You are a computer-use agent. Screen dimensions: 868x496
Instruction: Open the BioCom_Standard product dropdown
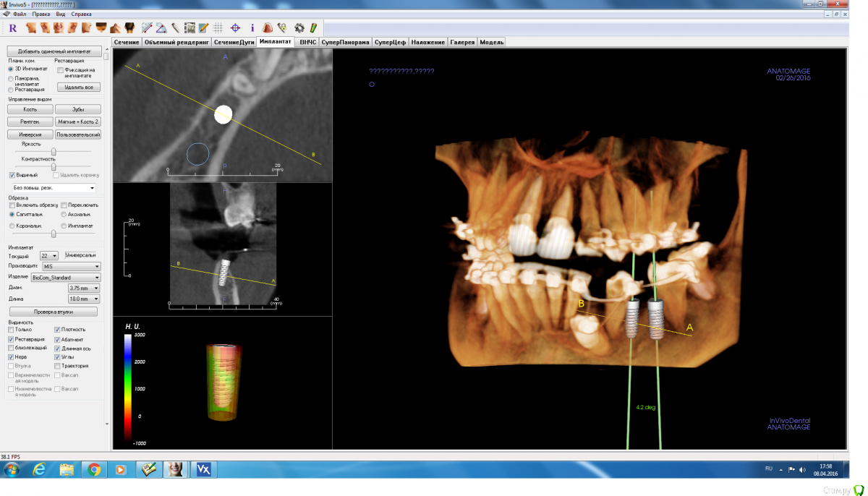pos(71,277)
